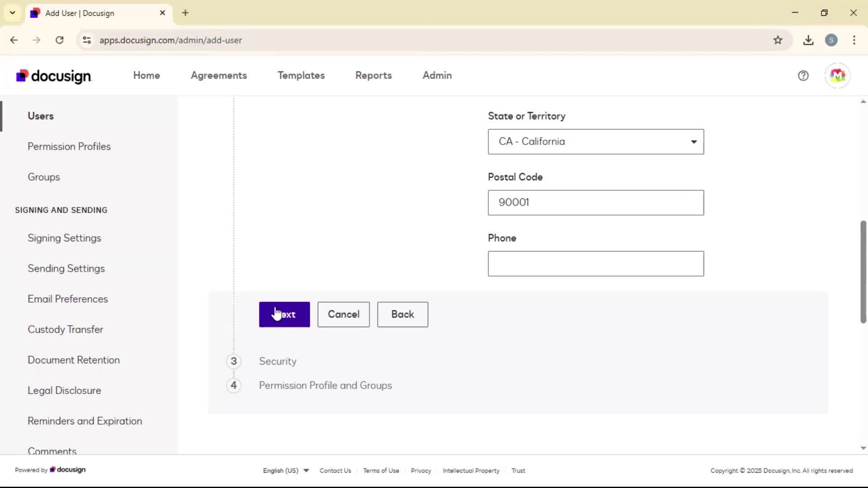Viewport: 868px width, 488px height.
Task: Open the Home tab
Action: click(x=146, y=75)
